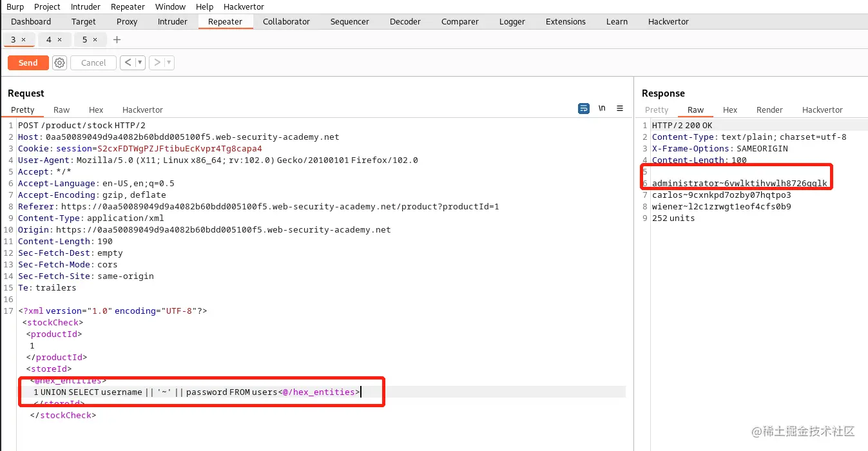Switch to the Learn tab
This screenshot has width=868, height=451.
tap(617, 21)
